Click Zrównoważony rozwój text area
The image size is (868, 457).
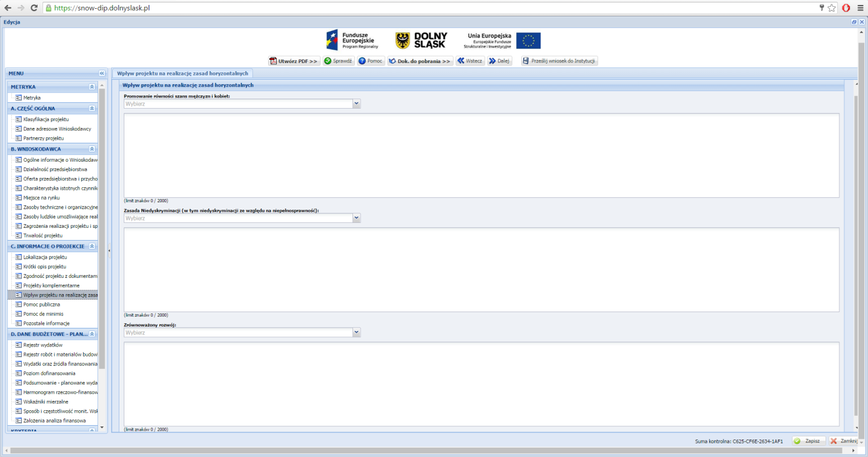481,384
